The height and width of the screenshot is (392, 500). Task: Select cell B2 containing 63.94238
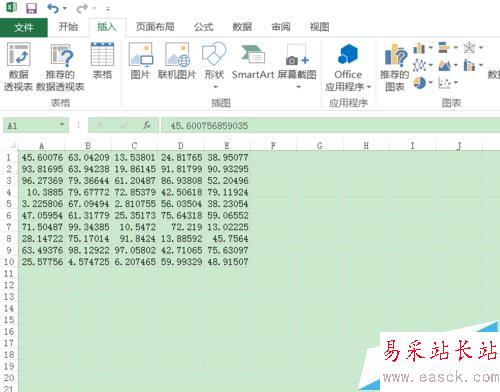(x=88, y=169)
